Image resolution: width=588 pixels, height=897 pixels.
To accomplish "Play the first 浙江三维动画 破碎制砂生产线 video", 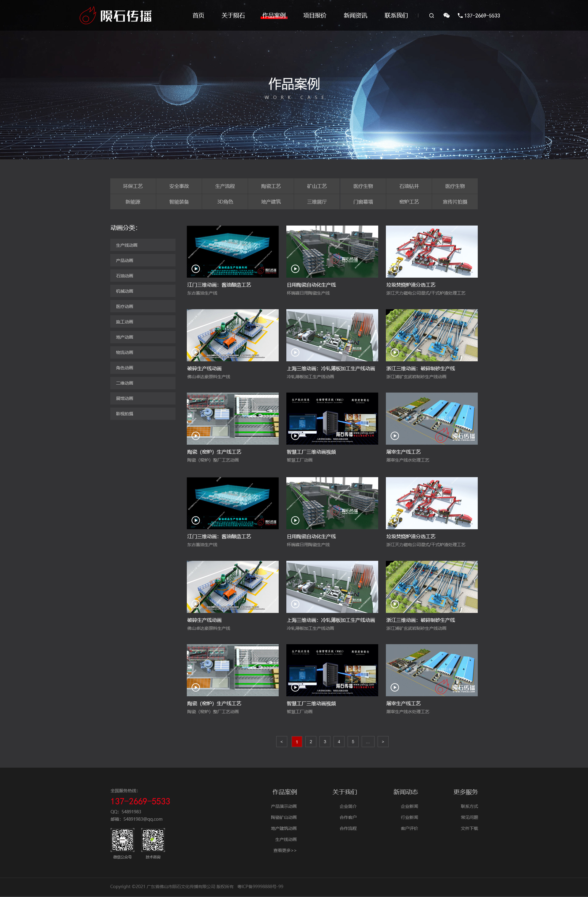I will 394,352.
